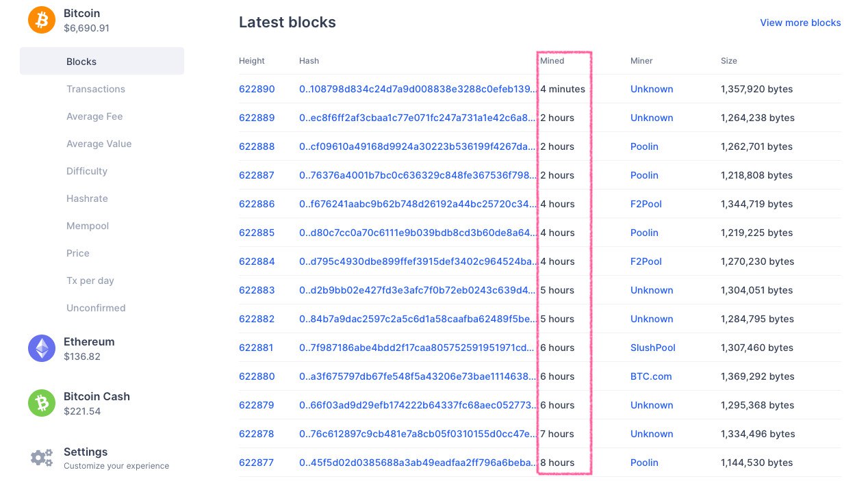Open the hash link starting 0..ec8f6ff2af3
This screenshot has width=868, height=481.
(418, 118)
